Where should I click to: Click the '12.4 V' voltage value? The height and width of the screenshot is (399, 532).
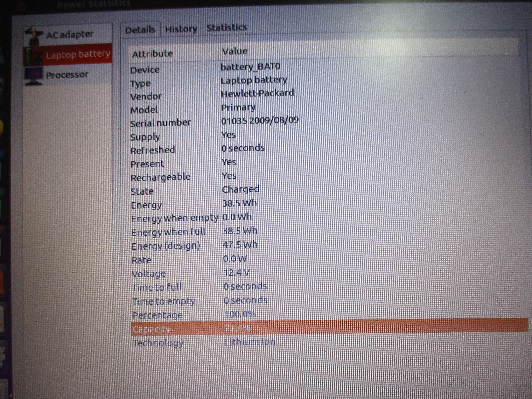(x=237, y=273)
